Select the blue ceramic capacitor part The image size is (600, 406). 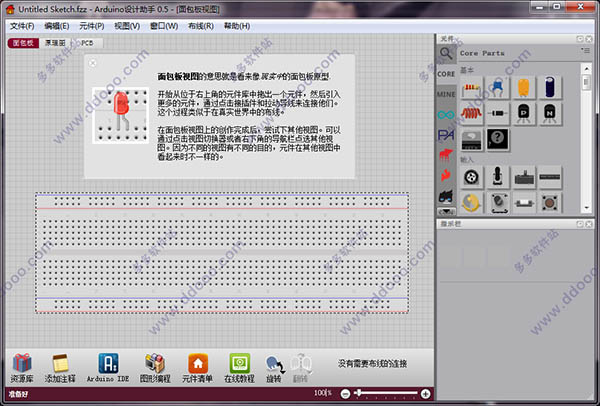click(x=497, y=88)
